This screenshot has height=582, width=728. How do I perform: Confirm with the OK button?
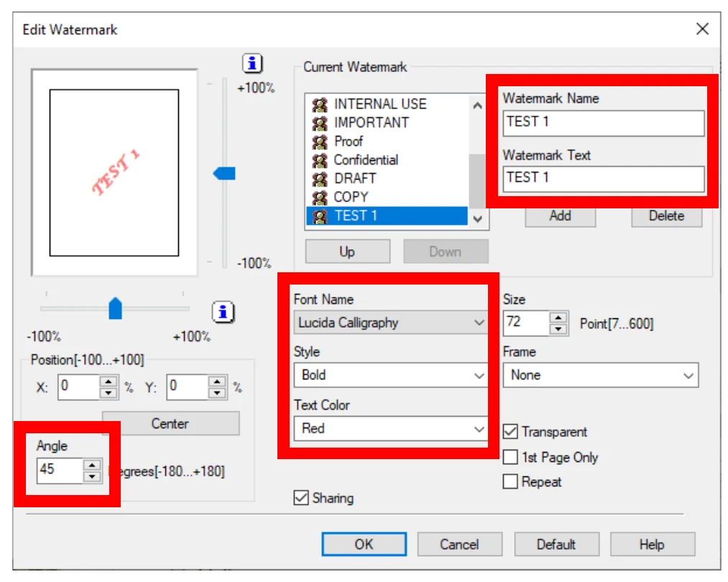point(364,544)
